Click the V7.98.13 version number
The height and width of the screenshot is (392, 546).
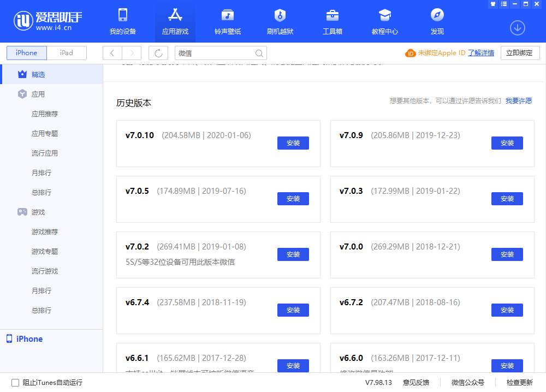[x=378, y=383]
